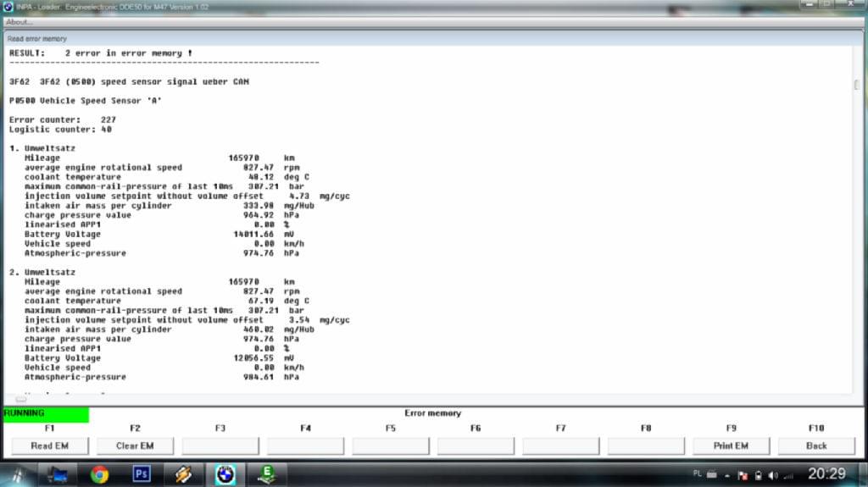The image size is (868, 487).
Task: Click charge pressure value 964.92
Action: tap(259, 215)
